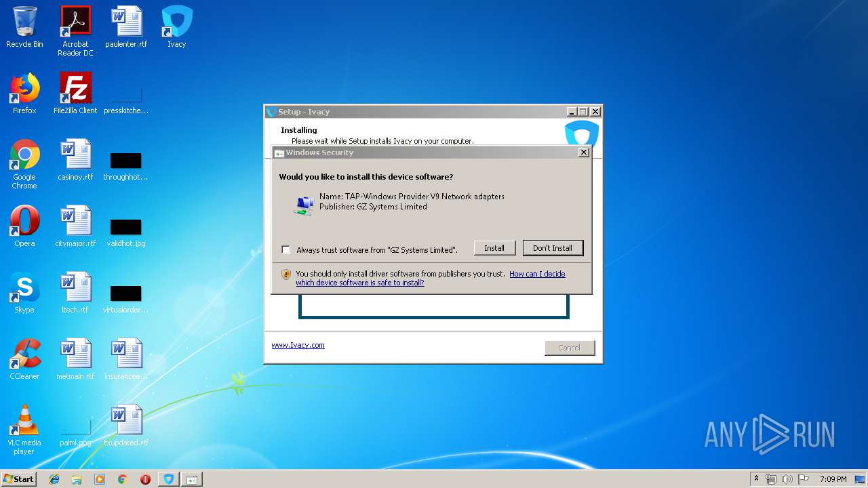Open the Opera browser shortcut

pyautogui.click(x=24, y=226)
